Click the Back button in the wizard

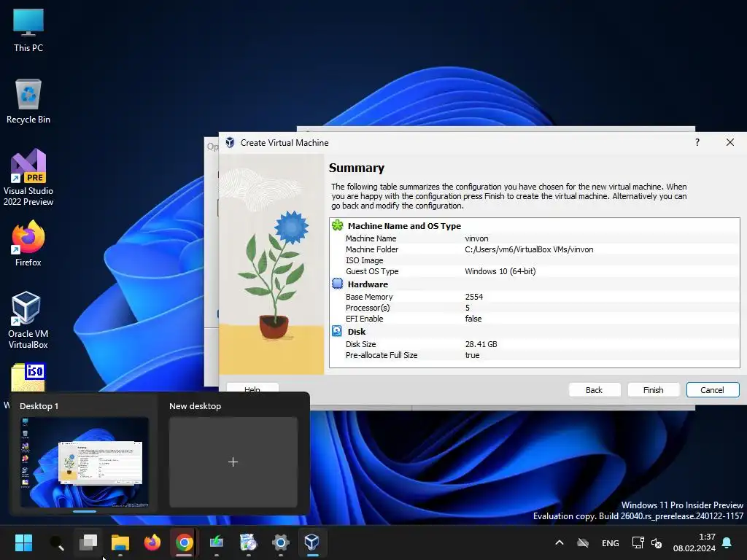click(595, 390)
